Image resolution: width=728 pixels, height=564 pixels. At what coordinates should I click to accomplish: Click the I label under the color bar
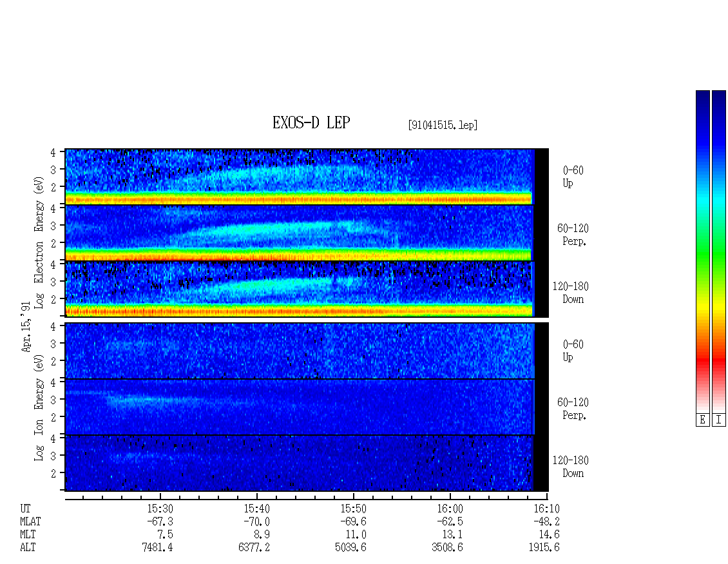pyautogui.click(x=719, y=420)
